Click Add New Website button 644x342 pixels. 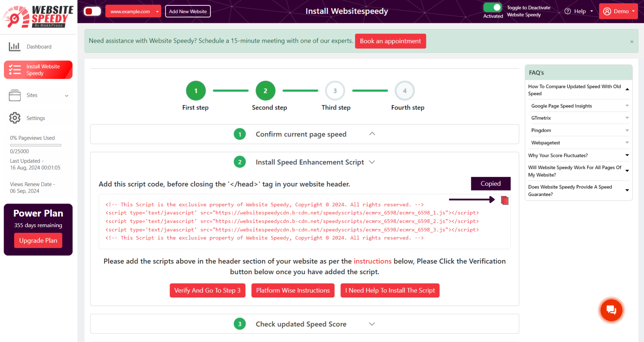188,11
